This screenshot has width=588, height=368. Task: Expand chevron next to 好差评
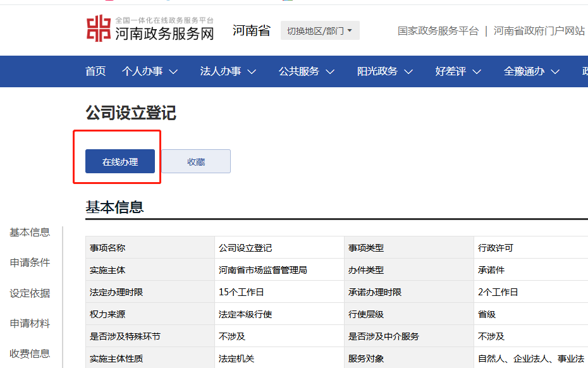[477, 71]
